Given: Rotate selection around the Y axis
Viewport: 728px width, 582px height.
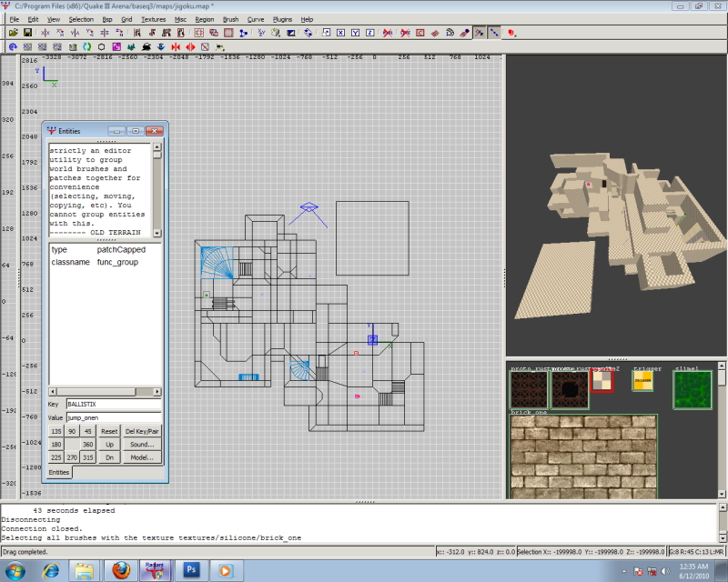Looking at the screenshot, I should click(x=89, y=33).
